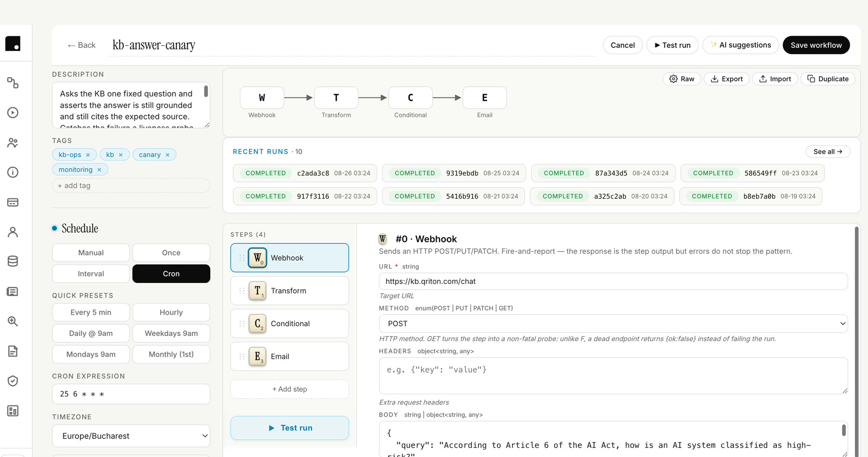The width and height of the screenshot is (868, 457).
Task: Click the Cancel button
Action: click(623, 45)
